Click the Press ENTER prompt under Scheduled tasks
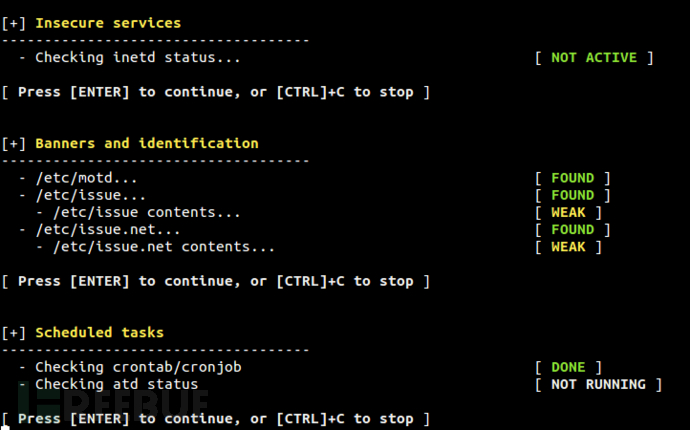The height and width of the screenshot is (430, 690). coord(216,418)
